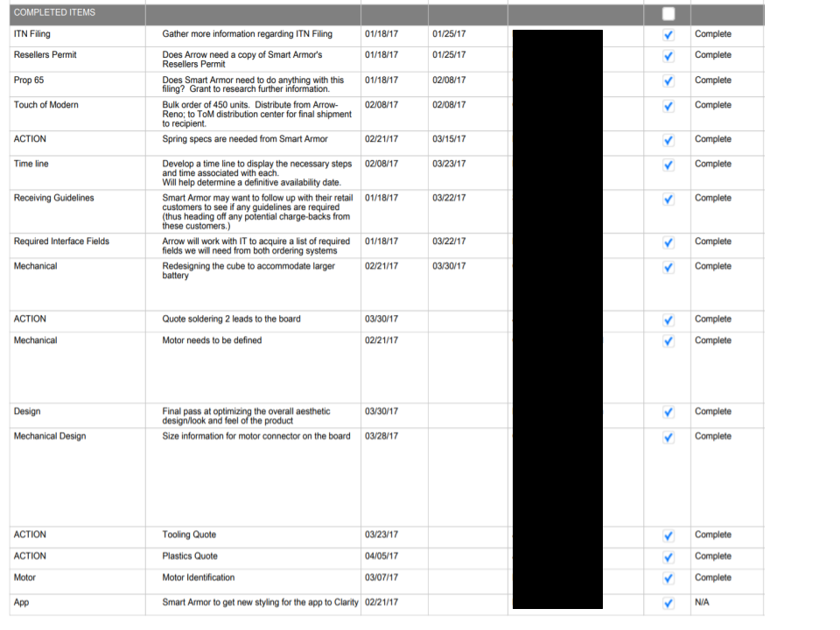Select 'Motor needs to be defined' text
This screenshot has height=630, width=840.
(212, 340)
